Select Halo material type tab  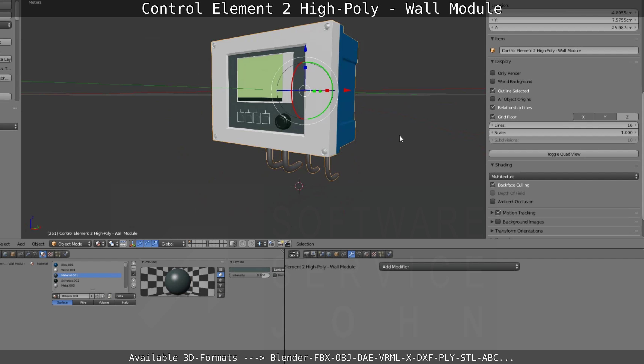click(125, 303)
